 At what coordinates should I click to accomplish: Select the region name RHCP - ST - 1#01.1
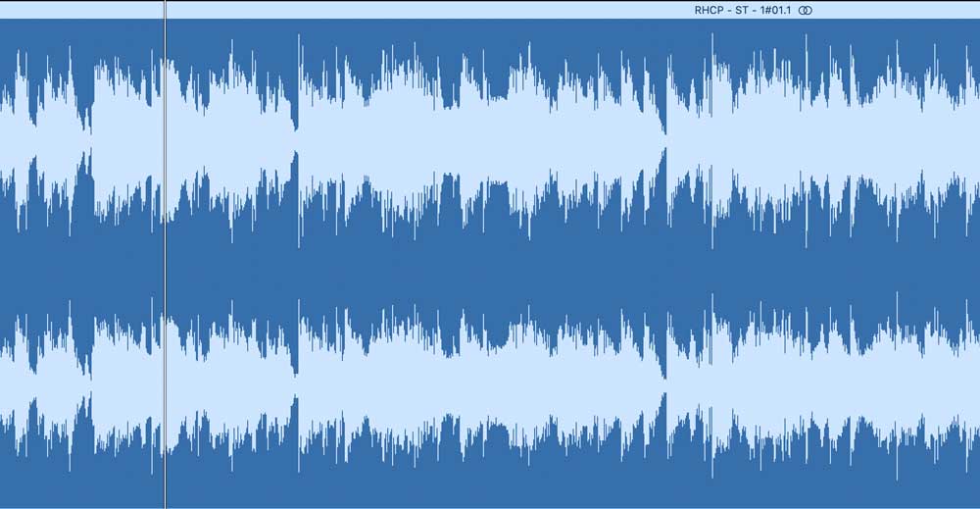pyautogui.click(x=742, y=10)
